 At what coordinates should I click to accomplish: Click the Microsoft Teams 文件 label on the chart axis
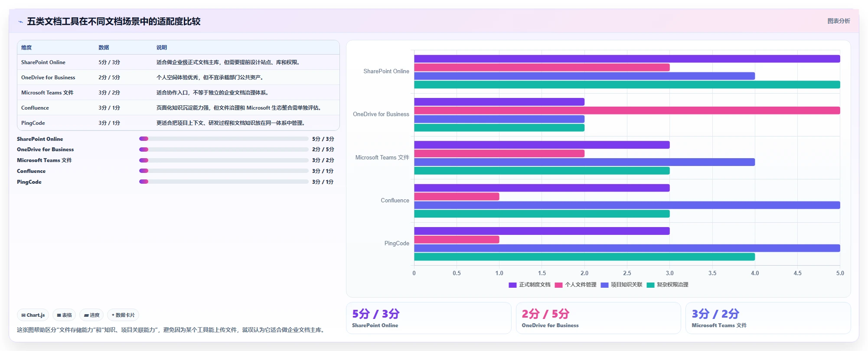(x=382, y=158)
